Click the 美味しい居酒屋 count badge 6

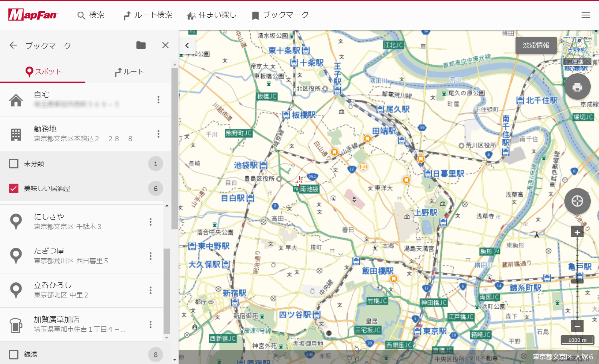point(156,188)
